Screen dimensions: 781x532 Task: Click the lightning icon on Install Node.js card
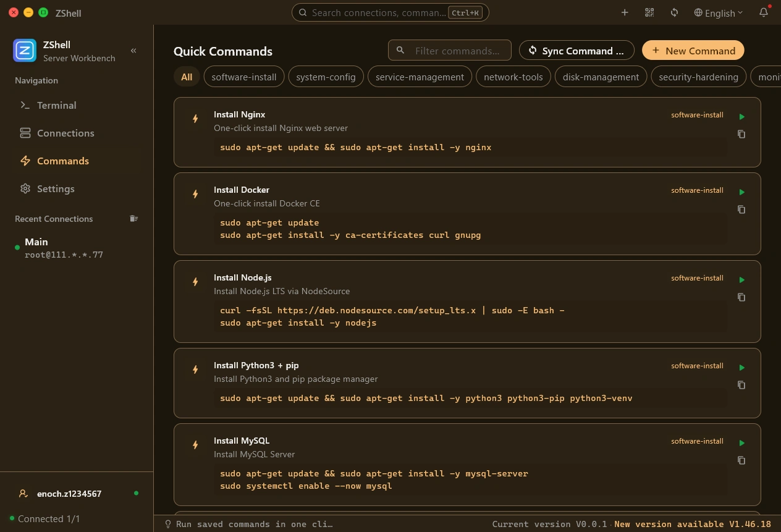[195, 282]
